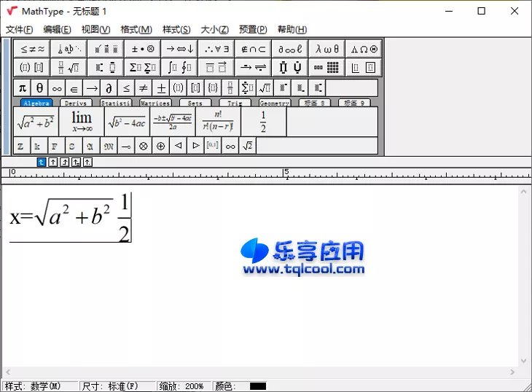532x392 pixels.
Task: Open the relational symbols palette (≤≠≈)
Action: point(32,49)
